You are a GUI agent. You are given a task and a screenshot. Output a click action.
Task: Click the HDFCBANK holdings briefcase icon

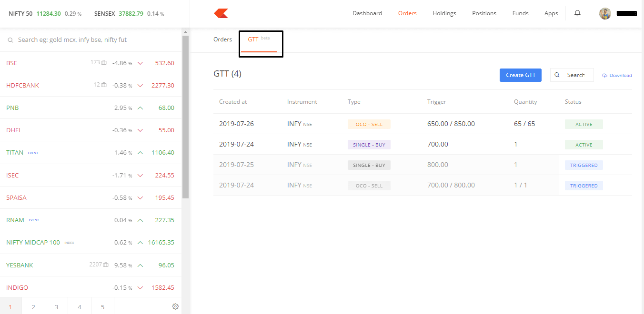(x=104, y=85)
